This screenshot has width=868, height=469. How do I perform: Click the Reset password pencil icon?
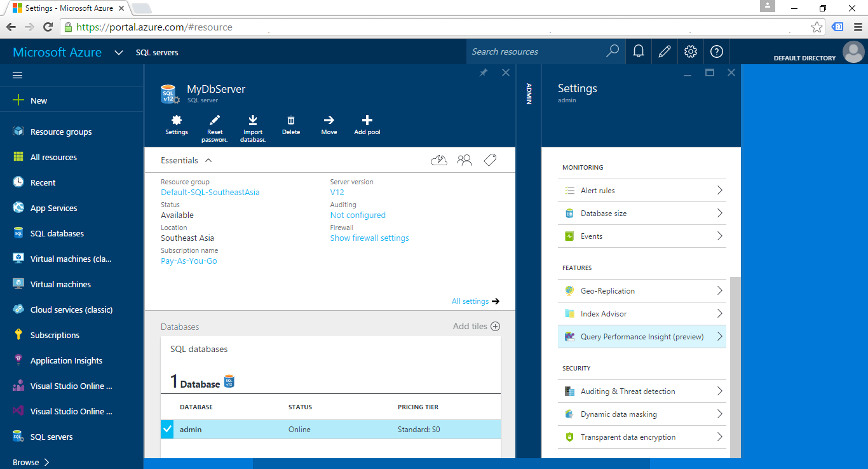215,120
